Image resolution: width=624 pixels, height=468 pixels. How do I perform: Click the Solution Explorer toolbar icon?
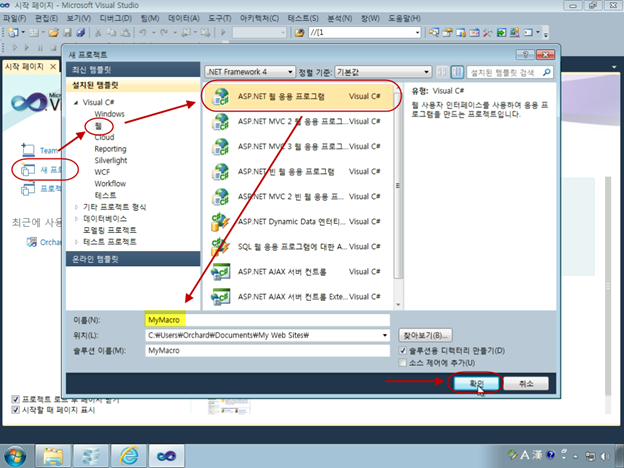click(x=434, y=32)
